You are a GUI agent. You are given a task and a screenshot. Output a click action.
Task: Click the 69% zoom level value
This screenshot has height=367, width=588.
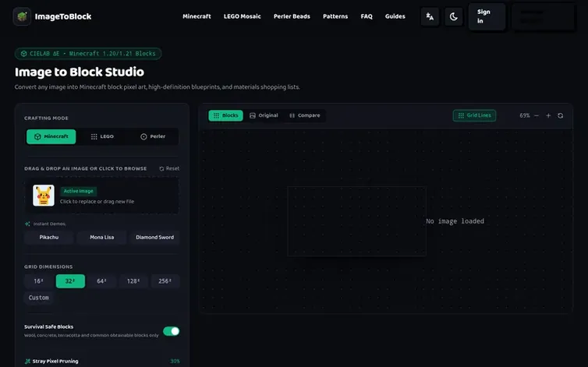pyautogui.click(x=525, y=115)
